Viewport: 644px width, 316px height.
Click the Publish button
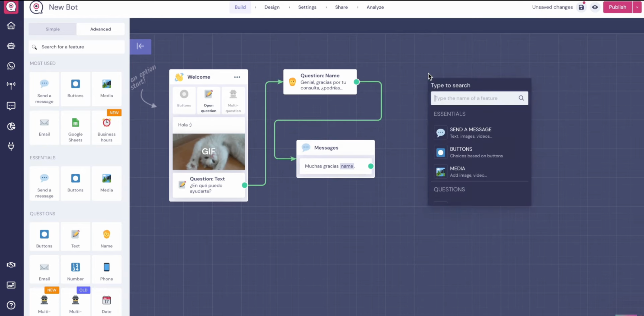click(617, 7)
